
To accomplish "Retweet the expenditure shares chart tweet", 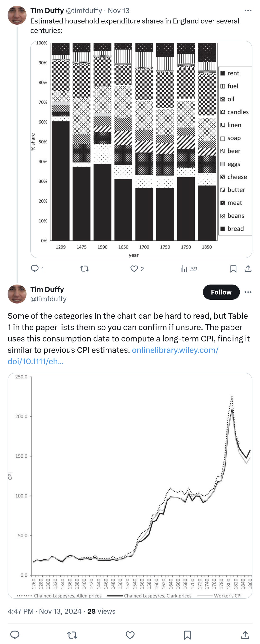I will tap(85, 269).
